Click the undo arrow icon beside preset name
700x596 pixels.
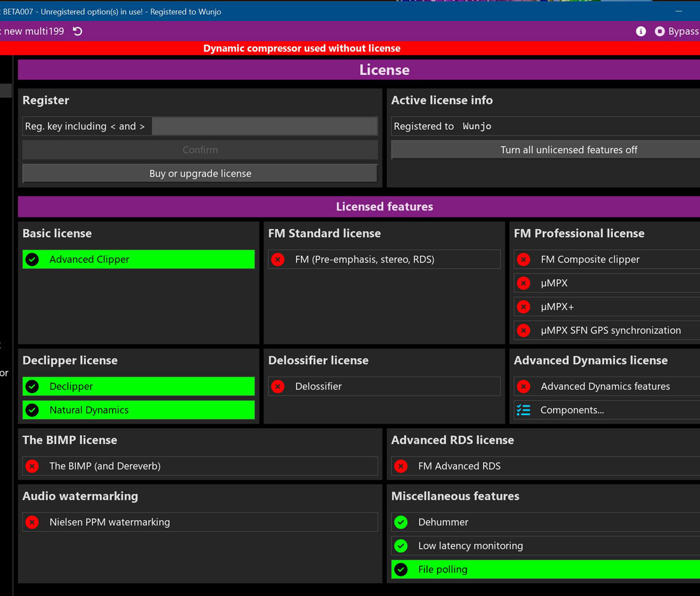(78, 31)
